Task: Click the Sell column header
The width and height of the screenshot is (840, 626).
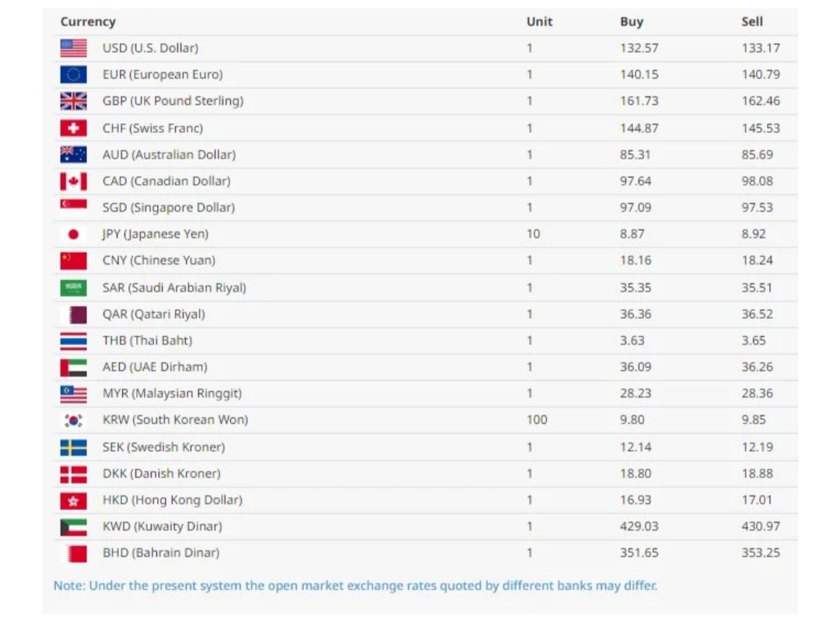Action: (752, 22)
